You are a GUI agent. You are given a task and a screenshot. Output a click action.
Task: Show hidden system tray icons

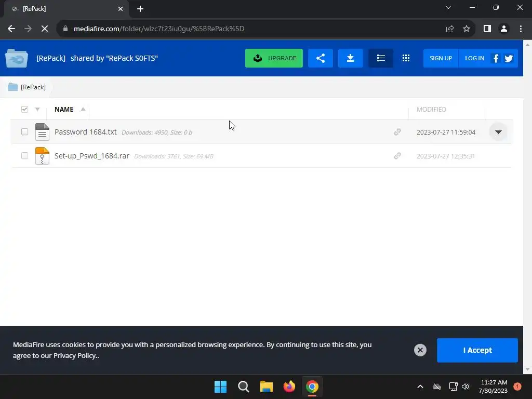tap(420, 387)
